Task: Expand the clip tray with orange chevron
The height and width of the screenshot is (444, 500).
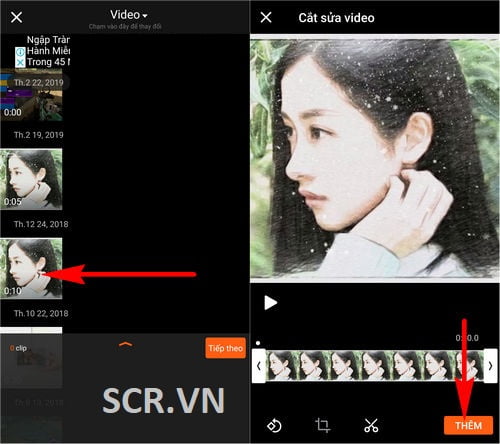Action: click(125, 345)
